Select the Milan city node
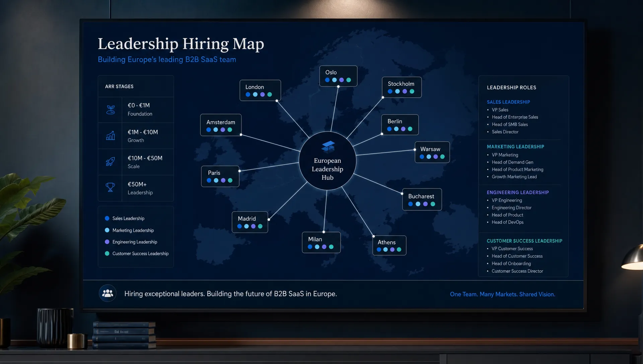643x364 pixels. click(x=321, y=243)
